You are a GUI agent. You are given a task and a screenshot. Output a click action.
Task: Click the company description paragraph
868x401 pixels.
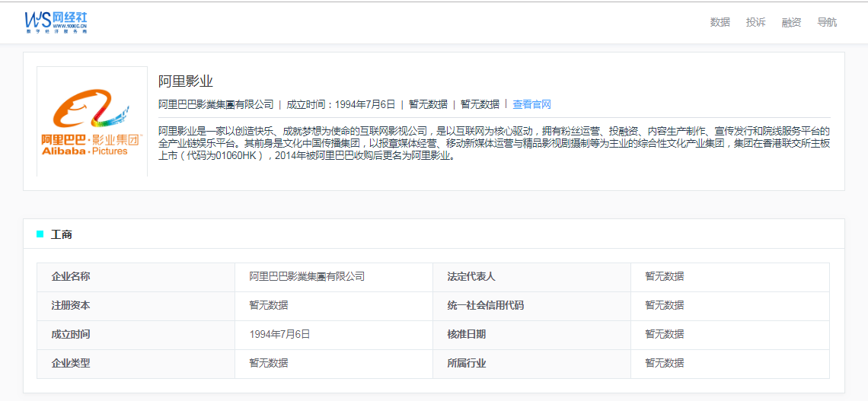click(494, 143)
